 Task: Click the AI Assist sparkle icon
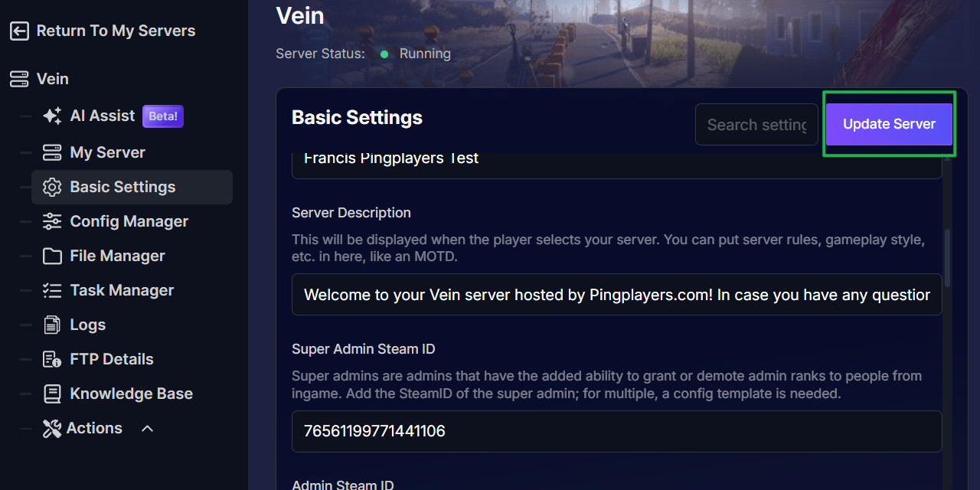52,116
